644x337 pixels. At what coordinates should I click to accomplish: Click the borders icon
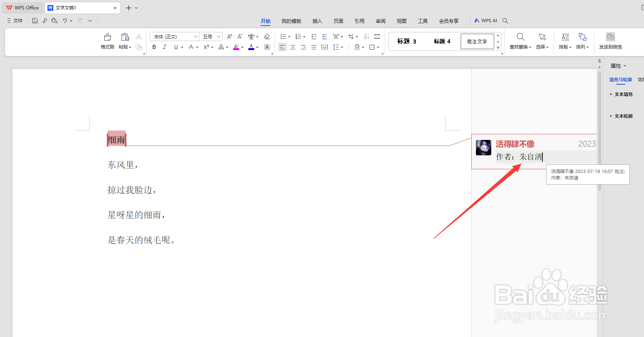(x=372, y=47)
